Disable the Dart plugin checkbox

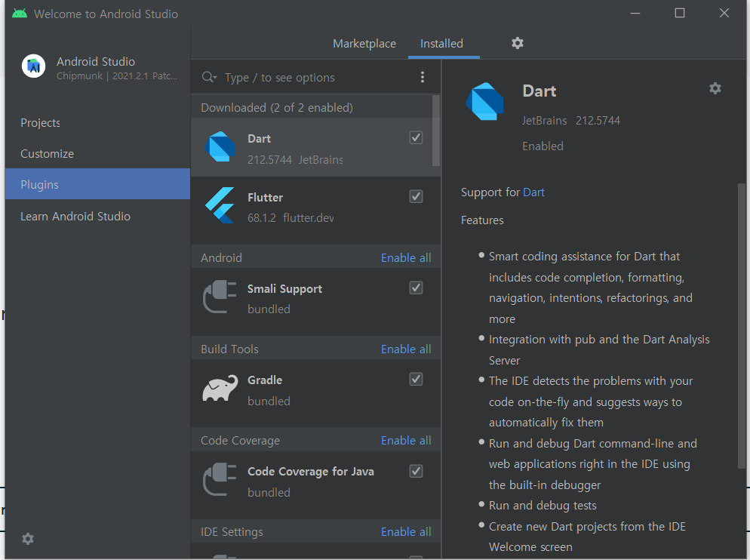point(416,138)
